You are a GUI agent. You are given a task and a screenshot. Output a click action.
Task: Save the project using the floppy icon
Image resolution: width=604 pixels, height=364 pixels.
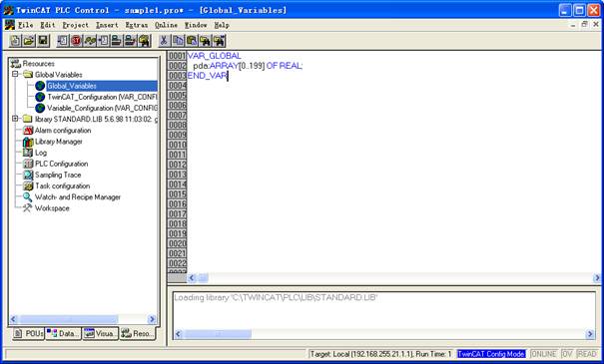[x=43, y=41]
